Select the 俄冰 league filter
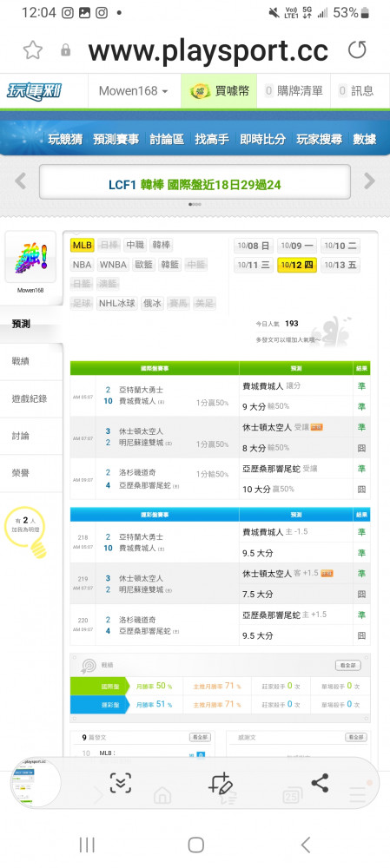 pyautogui.click(x=152, y=303)
